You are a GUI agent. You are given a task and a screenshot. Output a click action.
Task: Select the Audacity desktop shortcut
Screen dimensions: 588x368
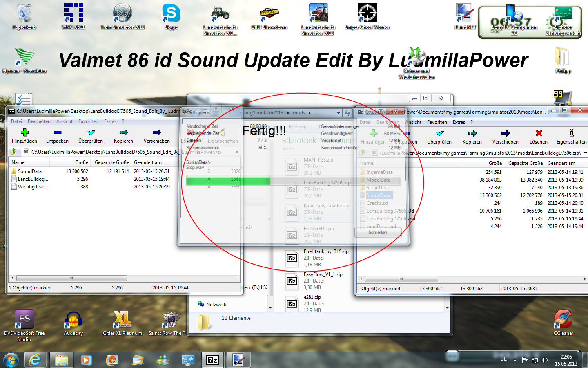pyautogui.click(x=73, y=323)
